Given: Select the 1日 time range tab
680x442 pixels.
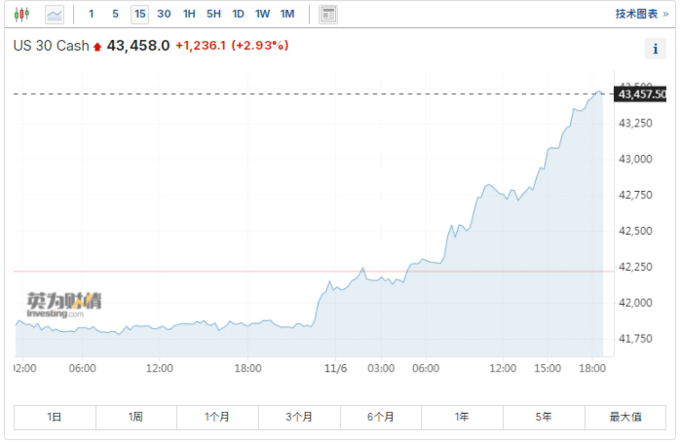Looking at the screenshot, I should click(54, 416).
